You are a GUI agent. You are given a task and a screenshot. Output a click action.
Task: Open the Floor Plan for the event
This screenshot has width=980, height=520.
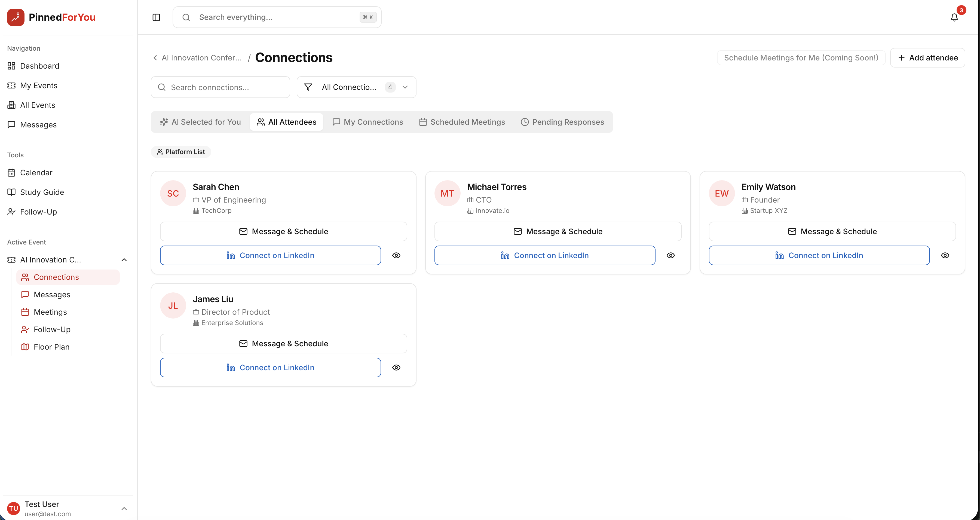[x=51, y=347]
